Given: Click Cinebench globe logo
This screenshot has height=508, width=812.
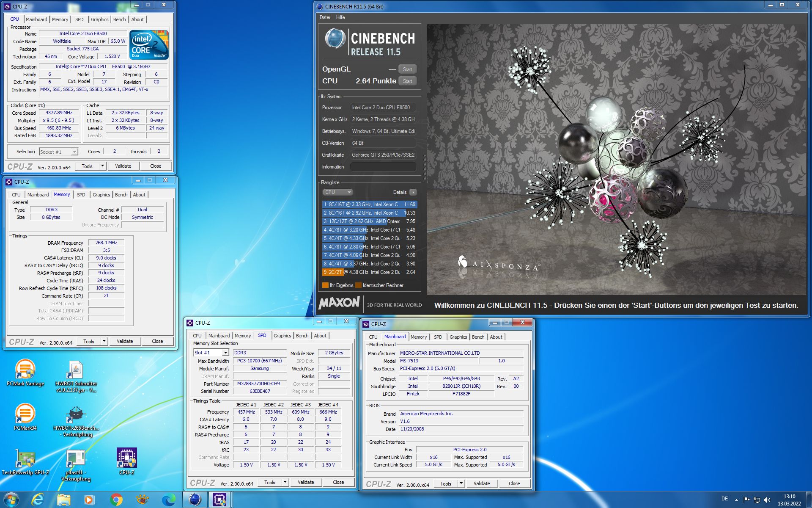Looking at the screenshot, I should (x=335, y=39).
